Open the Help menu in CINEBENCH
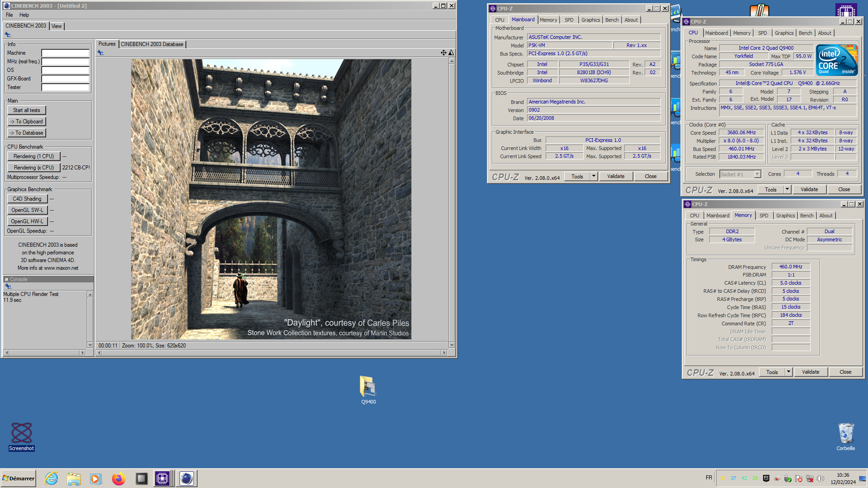 coord(24,15)
